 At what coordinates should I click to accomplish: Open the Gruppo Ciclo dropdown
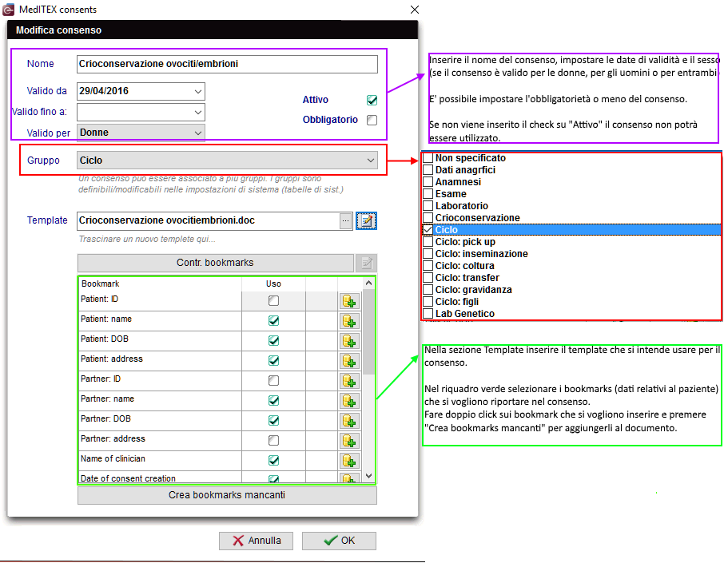pyautogui.click(x=371, y=161)
